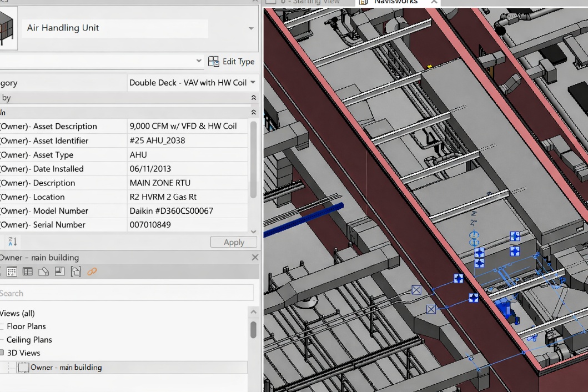588x392 pixels.
Task: Click the 3D house view icon
Action: (43, 272)
